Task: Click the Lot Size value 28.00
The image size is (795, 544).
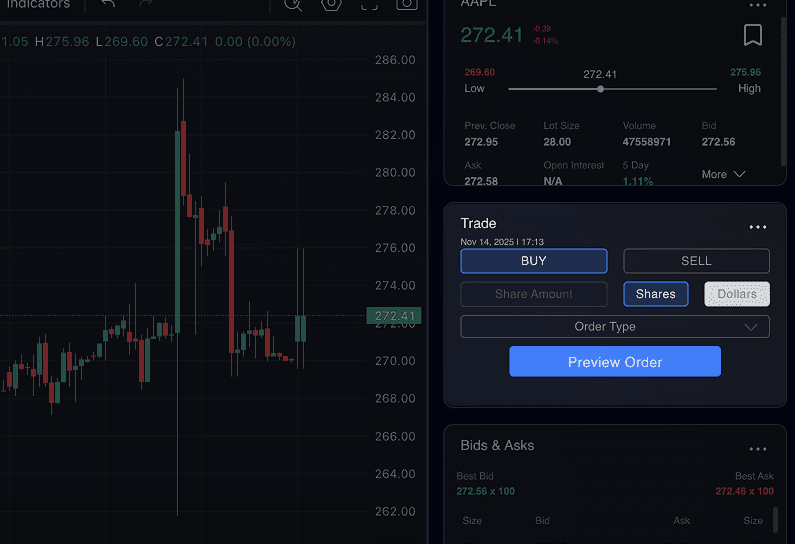Action: (x=557, y=142)
